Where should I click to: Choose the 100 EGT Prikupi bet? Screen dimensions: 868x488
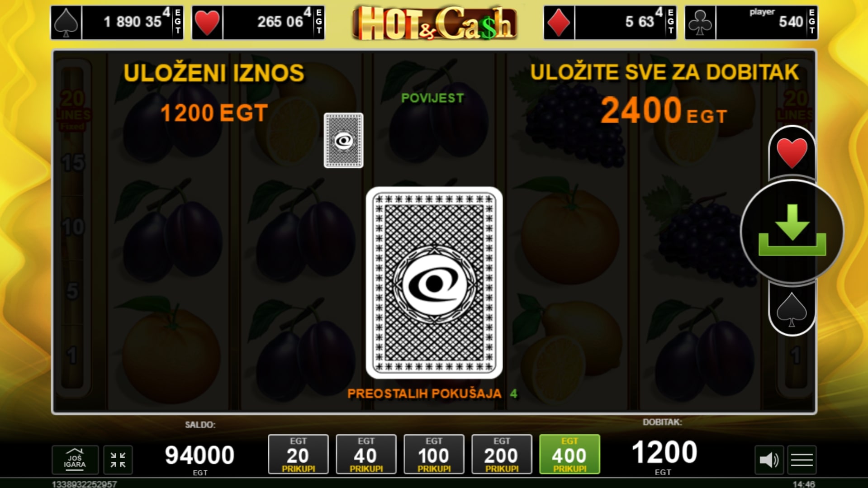(x=434, y=454)
